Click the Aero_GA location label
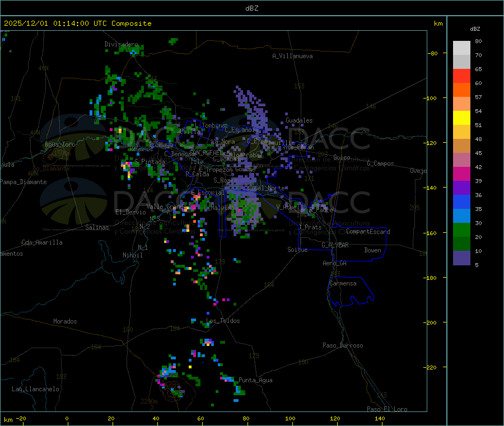 pyautogui.click(x=334, y=263)
